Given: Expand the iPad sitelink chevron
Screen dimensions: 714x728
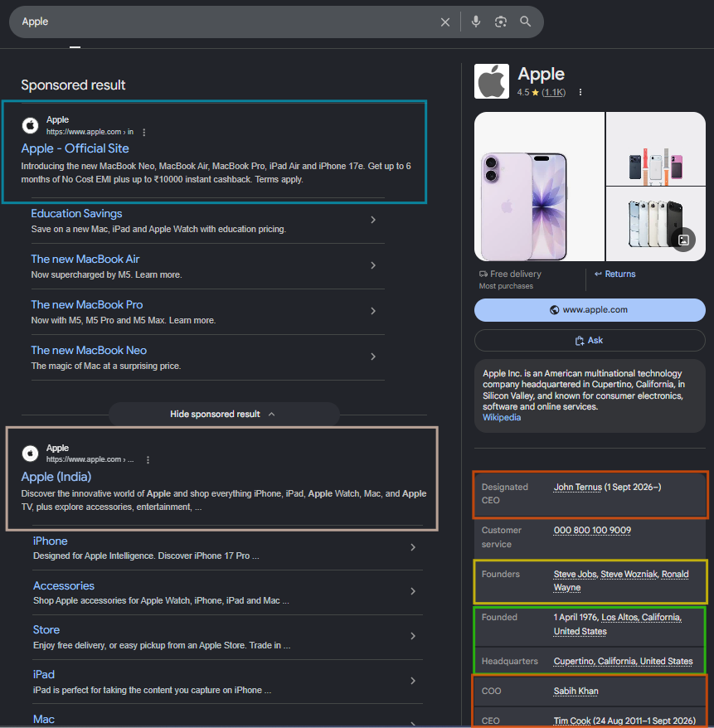Looking at the screenshot, I should [x=413, y=680].
